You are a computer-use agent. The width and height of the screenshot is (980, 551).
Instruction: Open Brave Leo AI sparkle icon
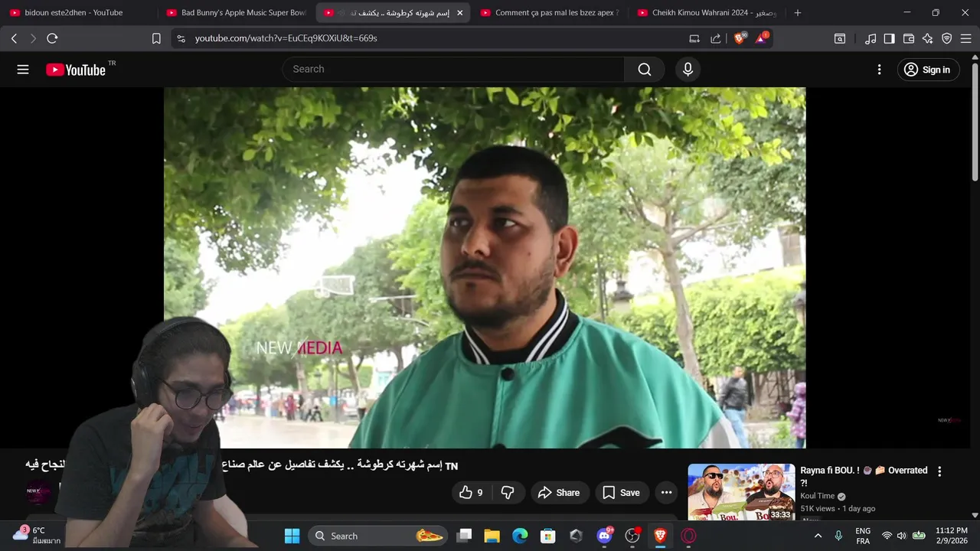click(x=928, y=38)
